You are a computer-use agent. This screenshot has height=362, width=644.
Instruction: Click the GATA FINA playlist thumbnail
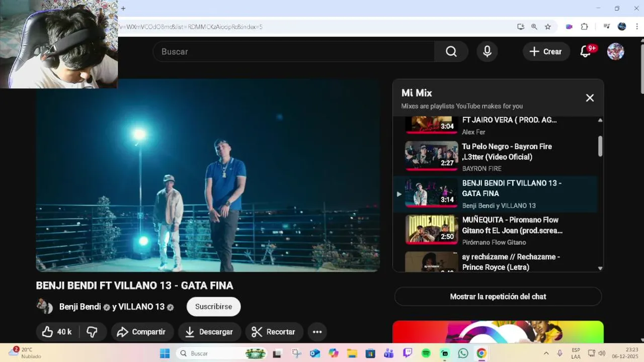[x=432, y=193]
